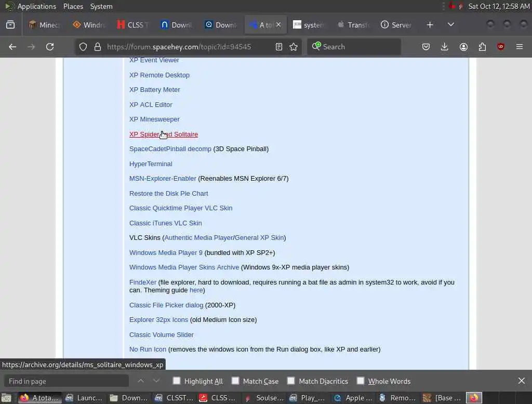Open the theming guide 'here' link
The height and width of the screenshot is (404, 532).
pyautogui.click(x=196, y=290)
